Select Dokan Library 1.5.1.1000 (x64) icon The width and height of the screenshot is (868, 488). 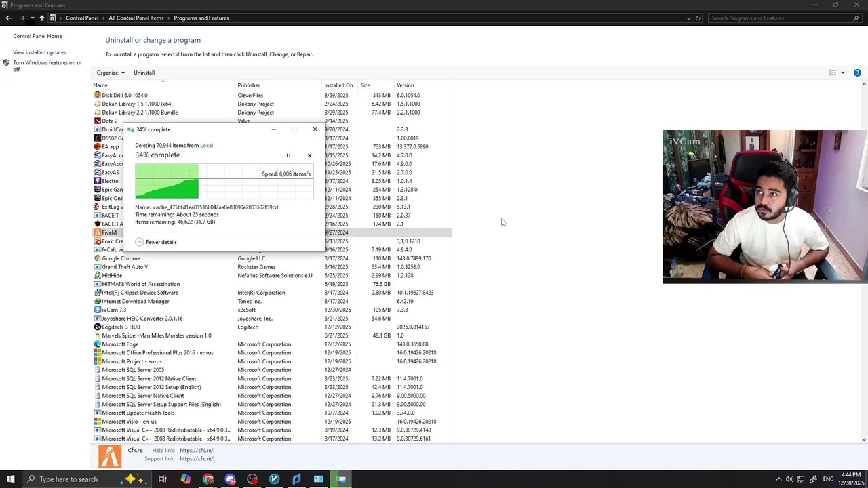point(97,104)
